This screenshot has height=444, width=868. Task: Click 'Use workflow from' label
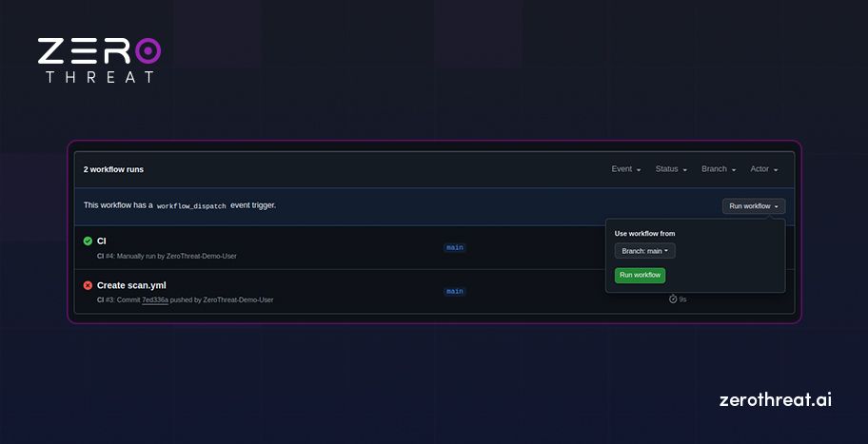(645, 233)
